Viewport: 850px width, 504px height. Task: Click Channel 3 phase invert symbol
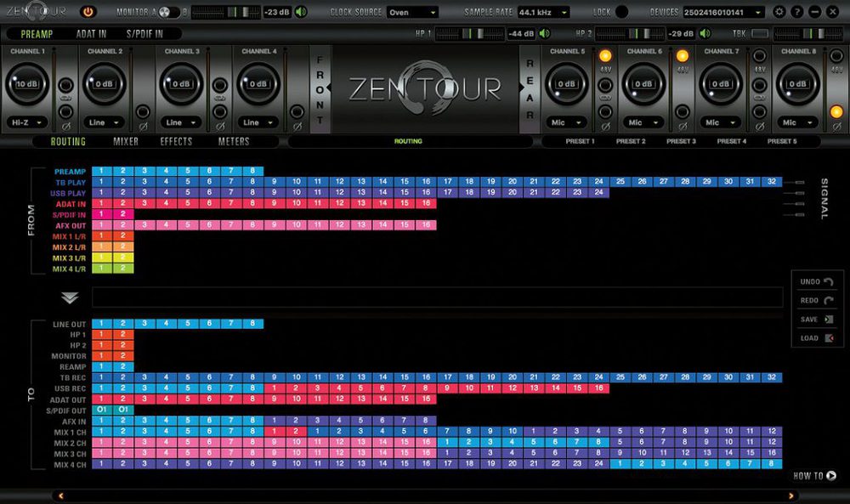[x=220, y=127]
